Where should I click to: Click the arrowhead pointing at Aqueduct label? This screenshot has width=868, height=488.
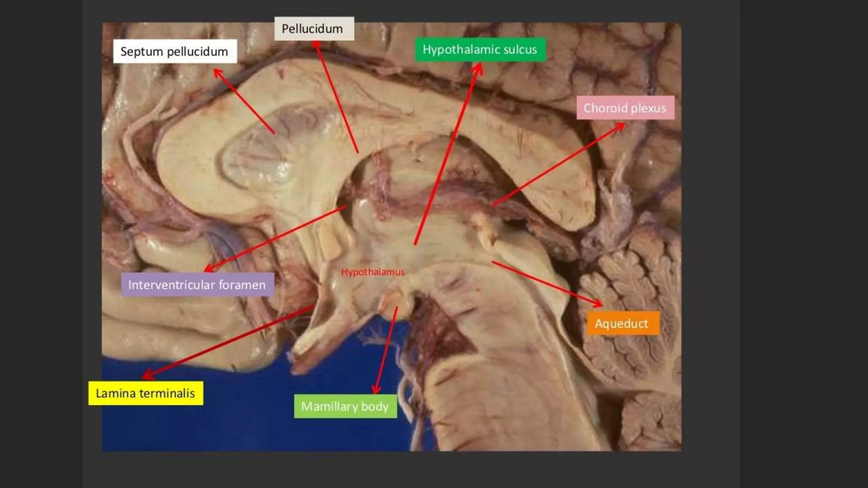point(598,303)
